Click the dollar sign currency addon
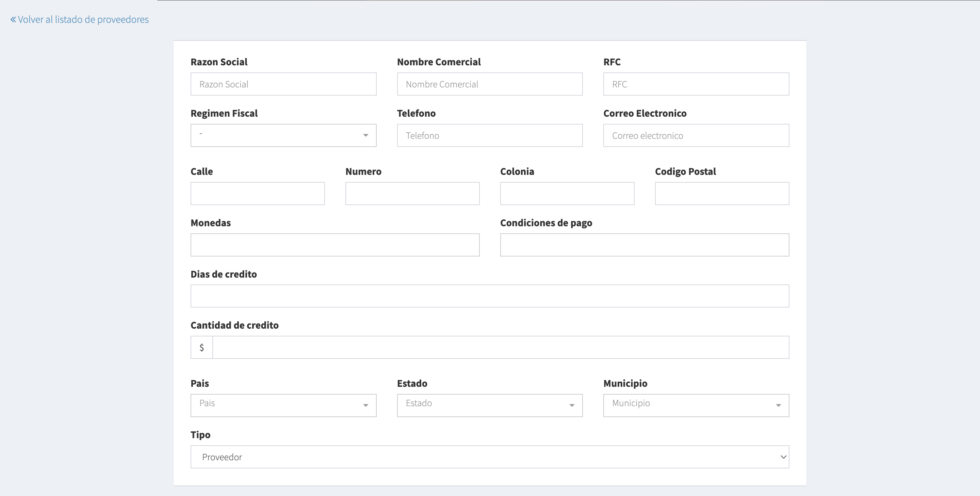The width and height of the screenshot is (980, 496). click(202, 347)
